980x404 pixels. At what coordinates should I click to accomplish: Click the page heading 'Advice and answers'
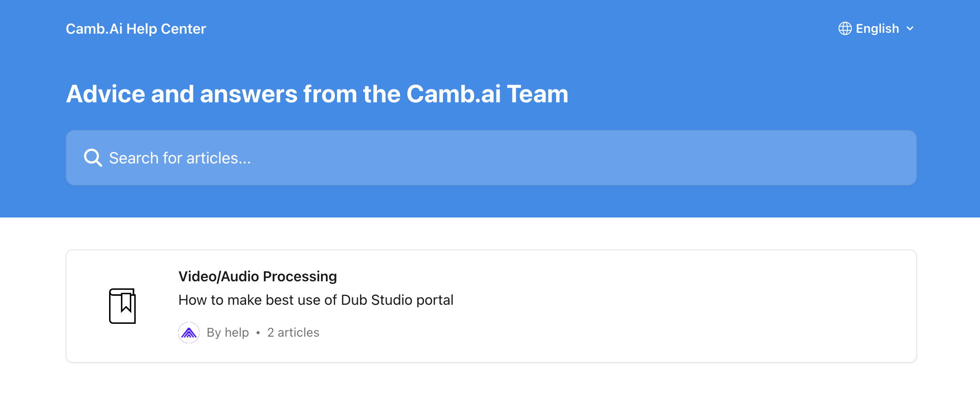pyautogui.click(x=317, y=93)
